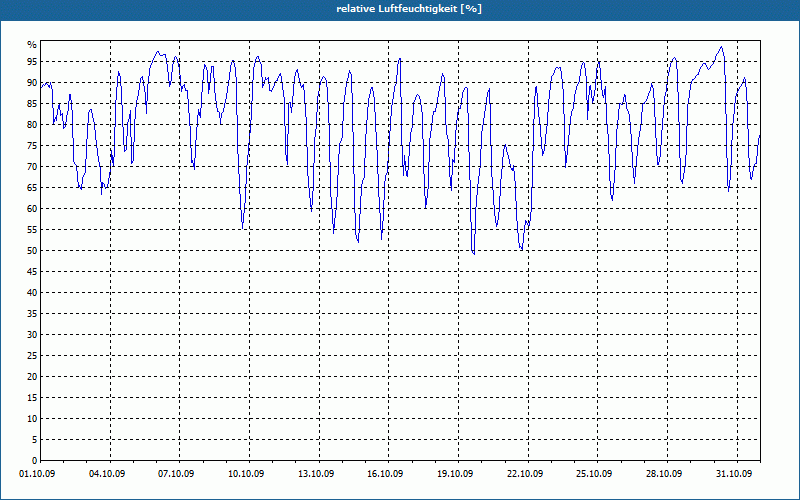Click the date label 01.10.09
The height and width of the screenshot is (500, 800).
coord(37,474)
